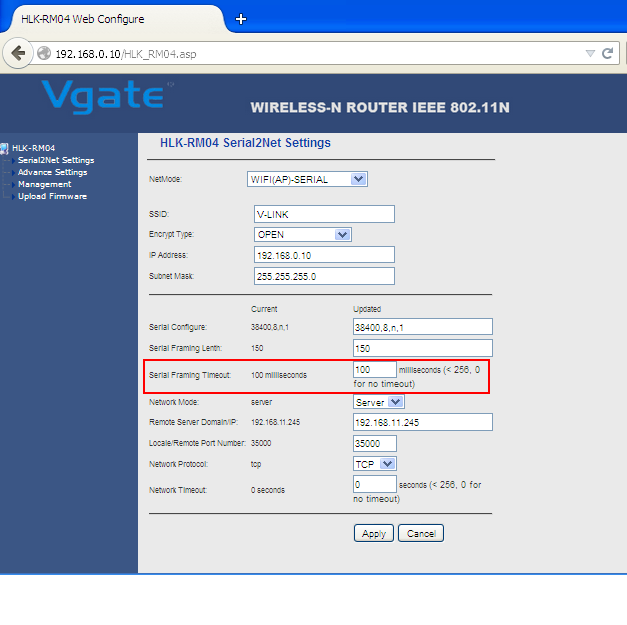627x625 pixels.
Task: Open Management in sidebar
Action: point(44,184)
